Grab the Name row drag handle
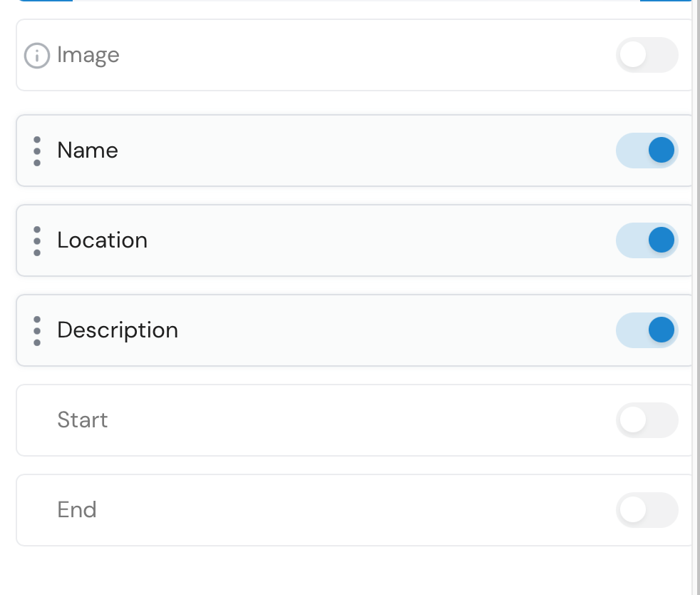Viewport: 700px width, 595px height. [37, 151]
